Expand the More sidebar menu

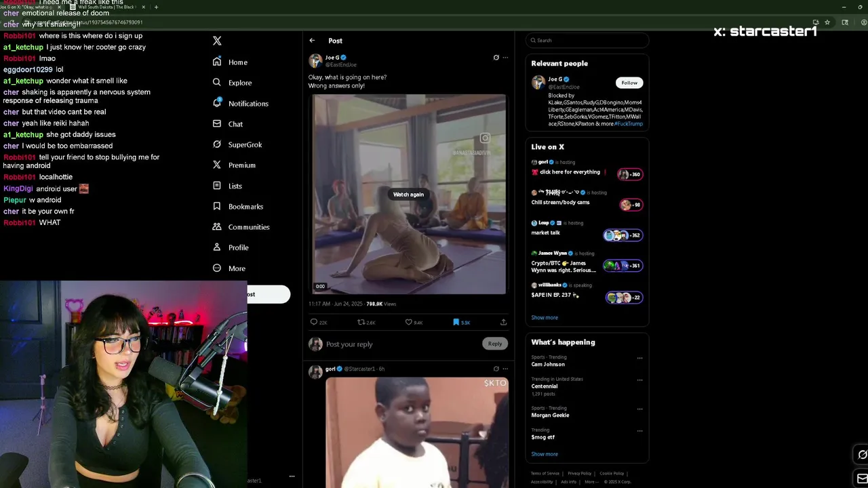[229, 268]
